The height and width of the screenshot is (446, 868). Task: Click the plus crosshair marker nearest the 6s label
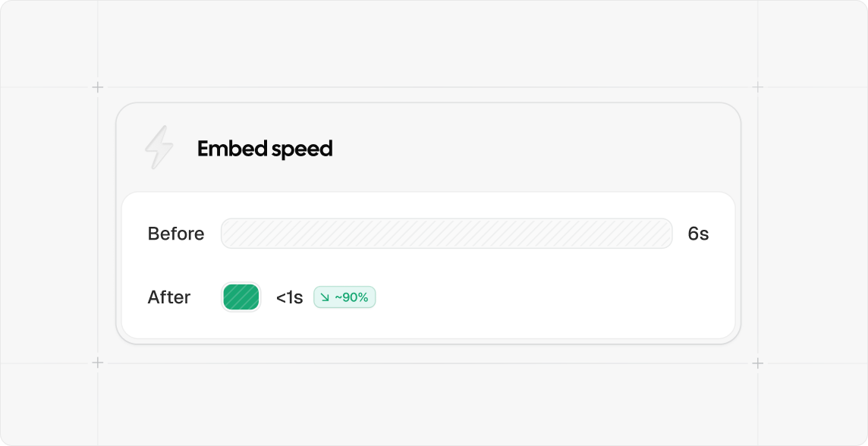pyautogui.click(x=758, y=87)
